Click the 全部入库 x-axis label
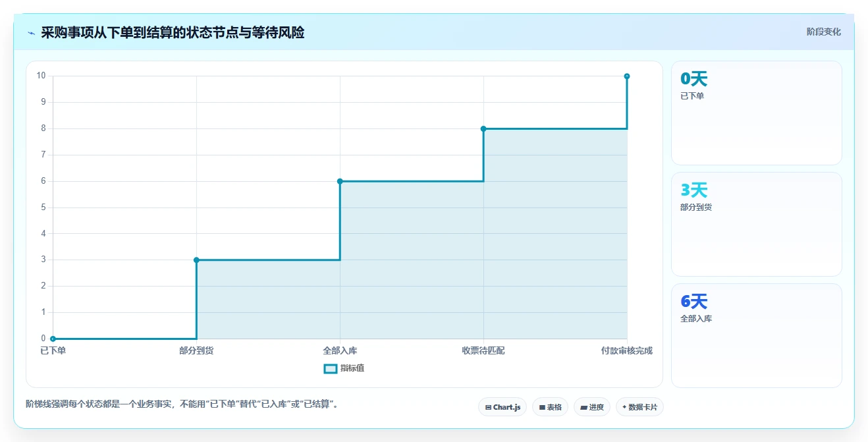This screenshot has height=442, width=868. [x=340, y=351]
